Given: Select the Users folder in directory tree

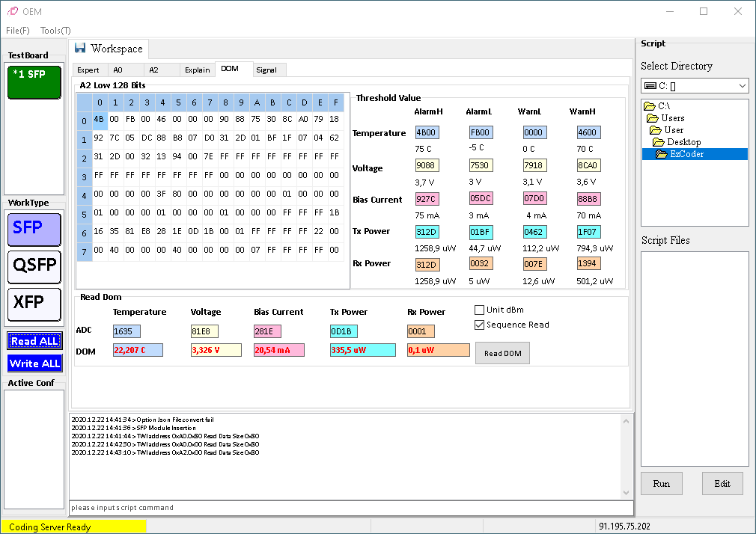Looking at the screenshot, I should tap(672, 118).
